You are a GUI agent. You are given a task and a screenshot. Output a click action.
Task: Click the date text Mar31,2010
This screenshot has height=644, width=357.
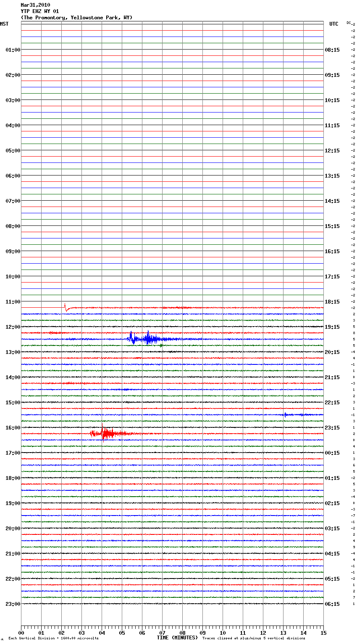(x=35, y=5)
